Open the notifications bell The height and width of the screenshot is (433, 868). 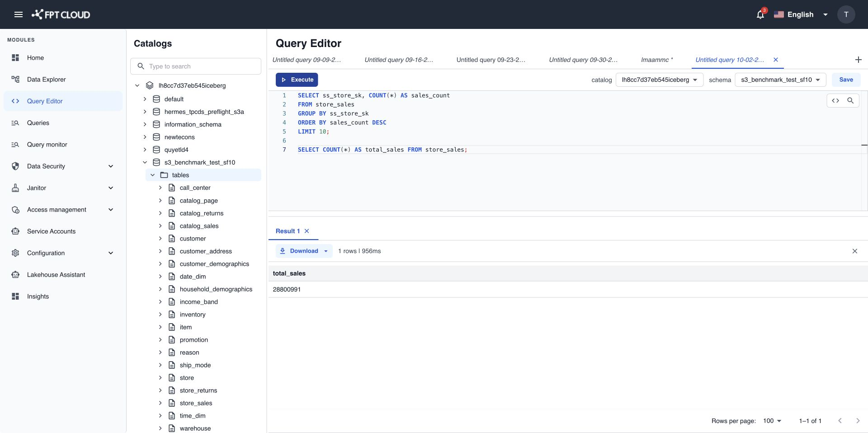(x=760, y=14)
